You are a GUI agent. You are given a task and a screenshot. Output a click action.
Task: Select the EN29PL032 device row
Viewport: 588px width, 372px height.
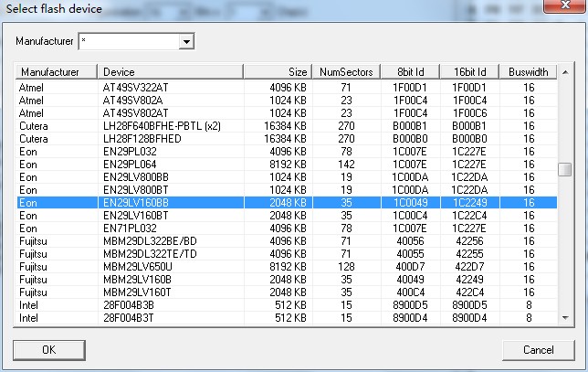(287, 152)
